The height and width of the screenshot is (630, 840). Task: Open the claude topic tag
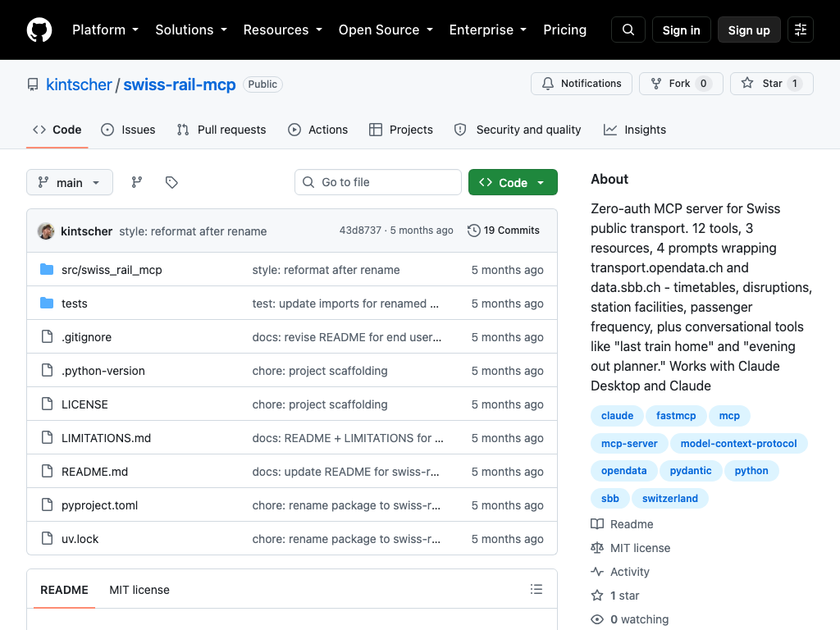pyautogui.click(x=617, y=416)
